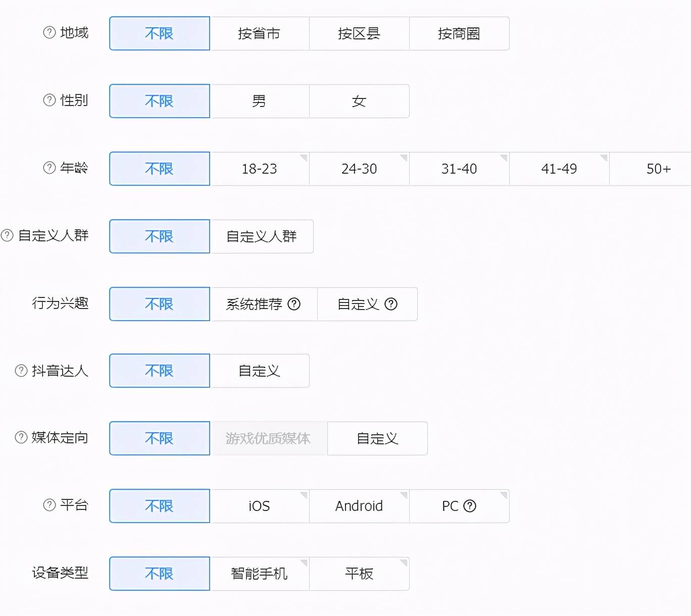This screenshot has width=691, height=616.
Task: Select 女 gender option
Action: pos(359,101)
